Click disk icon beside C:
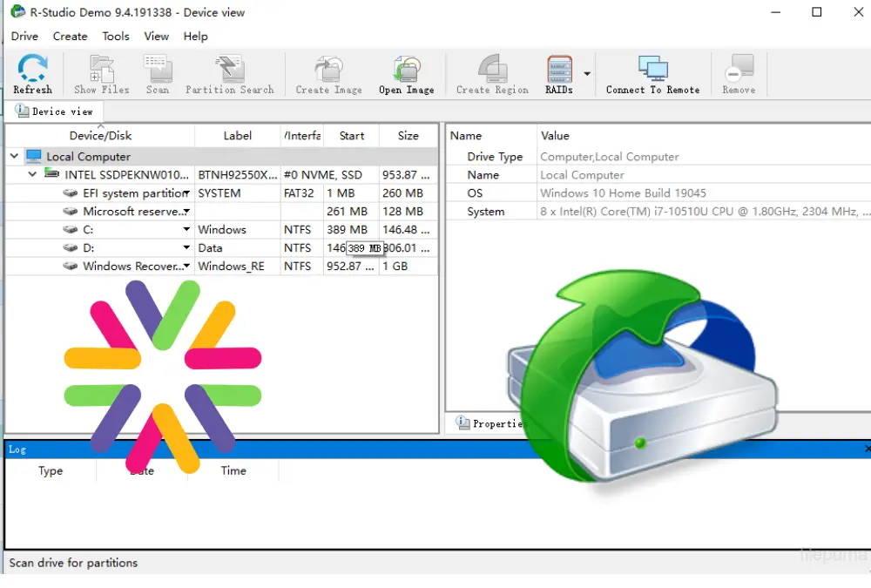The height and width of the screenshot is (588, 871). click(70, 229)
